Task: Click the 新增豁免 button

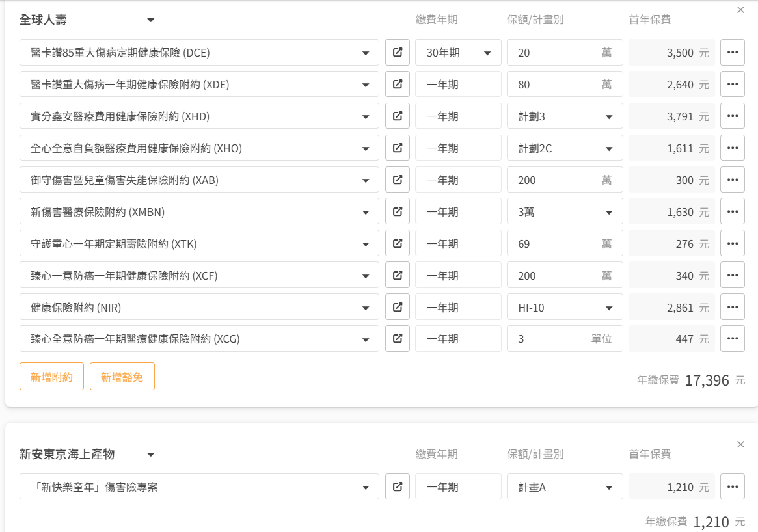Action: [122, 377]
